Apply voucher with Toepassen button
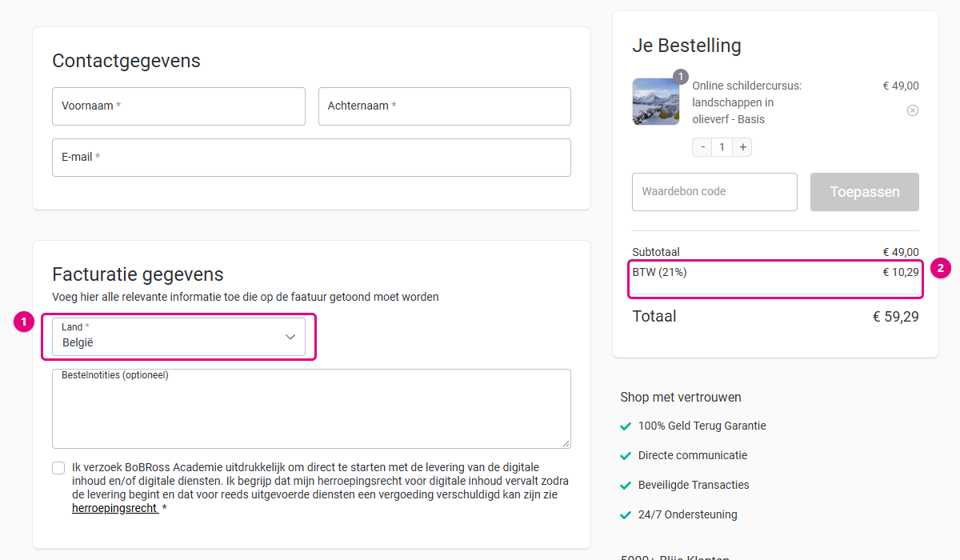 pyautogui.click(x=865, y=192)
